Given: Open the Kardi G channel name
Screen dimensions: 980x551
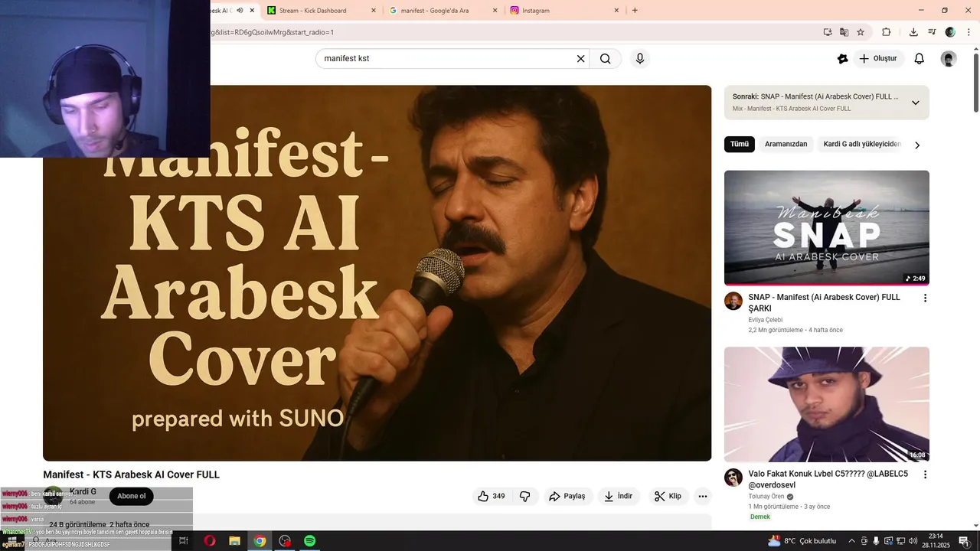Looking at the screenshot, I should [x=83, y=491].
